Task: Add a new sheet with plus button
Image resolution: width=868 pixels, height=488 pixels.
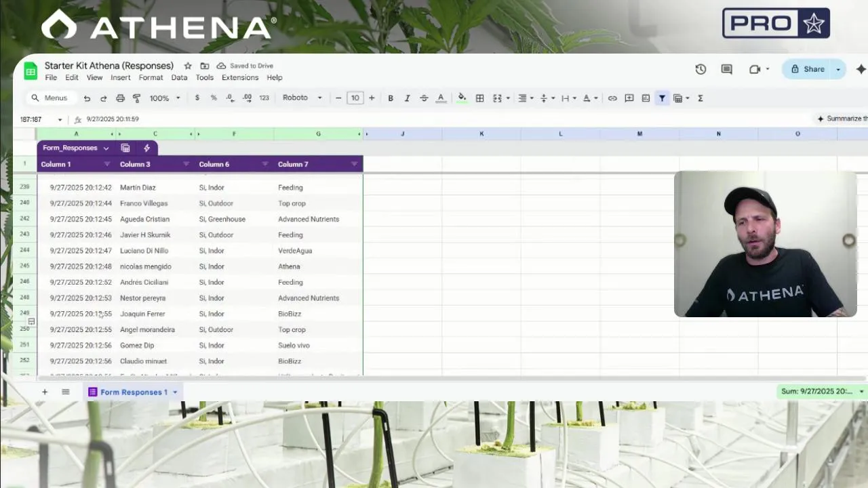Action: pyautogui.click(x=45, y=392)
